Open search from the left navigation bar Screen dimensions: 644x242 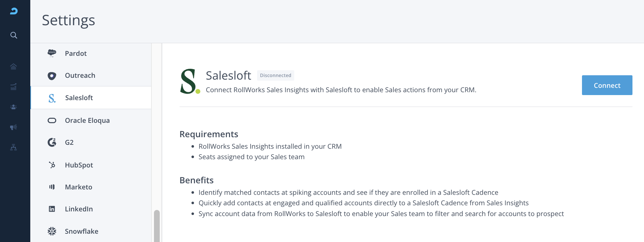(14, 35)
